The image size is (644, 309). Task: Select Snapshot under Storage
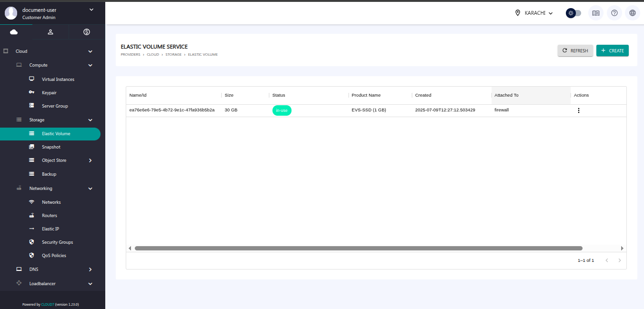(51, 147)
